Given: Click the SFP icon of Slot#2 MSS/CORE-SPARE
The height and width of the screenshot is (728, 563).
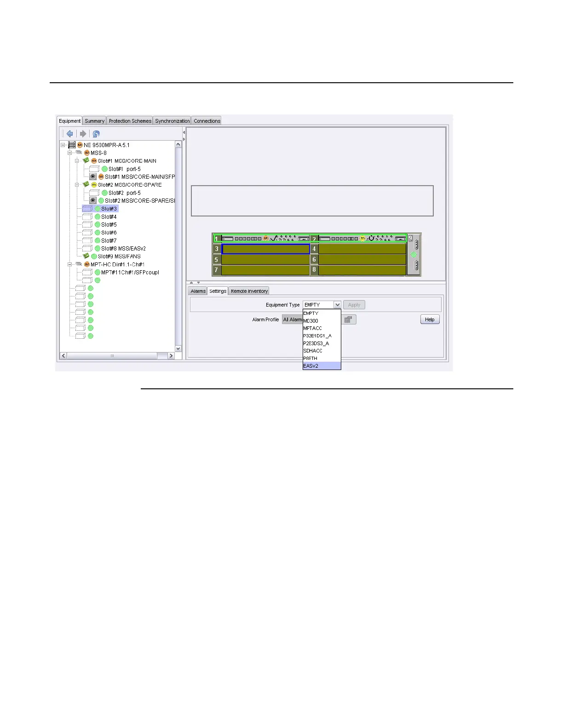Looking at the screenshot, I should [x=93, y=200].
